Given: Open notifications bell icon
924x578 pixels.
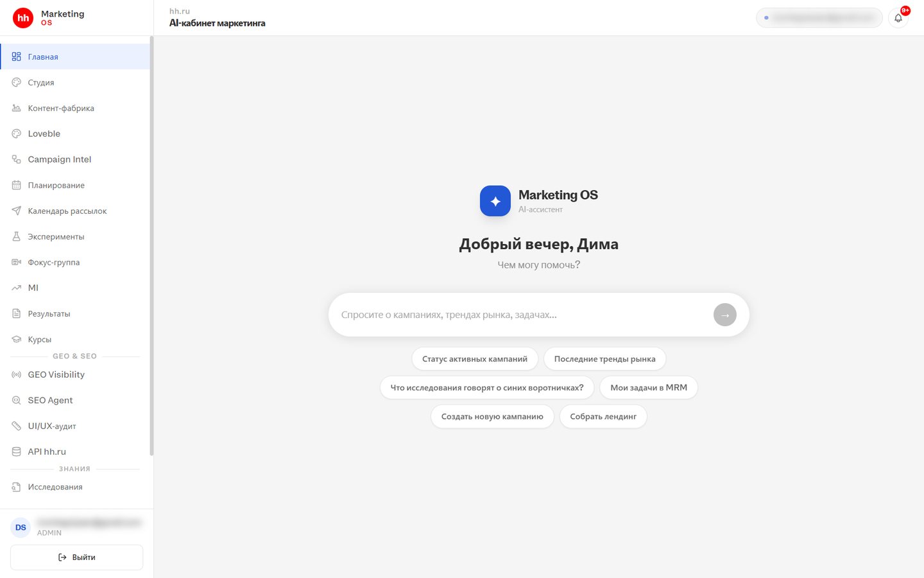Looking at the screenshot, I should tap(898, 18).
